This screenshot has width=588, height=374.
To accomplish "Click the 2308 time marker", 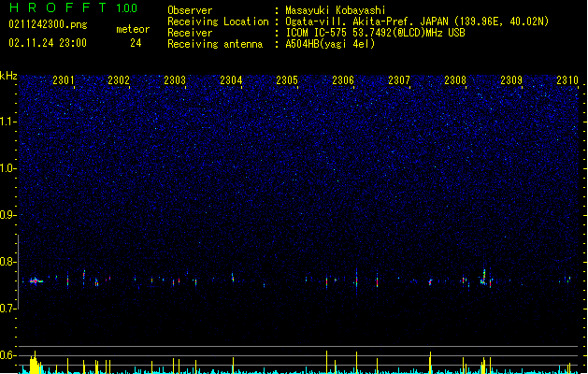I will (455, 80).
